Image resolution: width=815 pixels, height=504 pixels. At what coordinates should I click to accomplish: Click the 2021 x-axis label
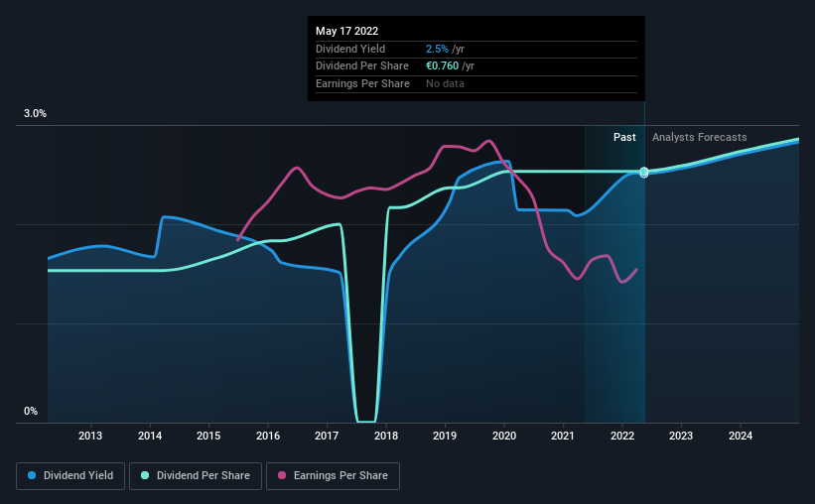click(x=563, y=436)
